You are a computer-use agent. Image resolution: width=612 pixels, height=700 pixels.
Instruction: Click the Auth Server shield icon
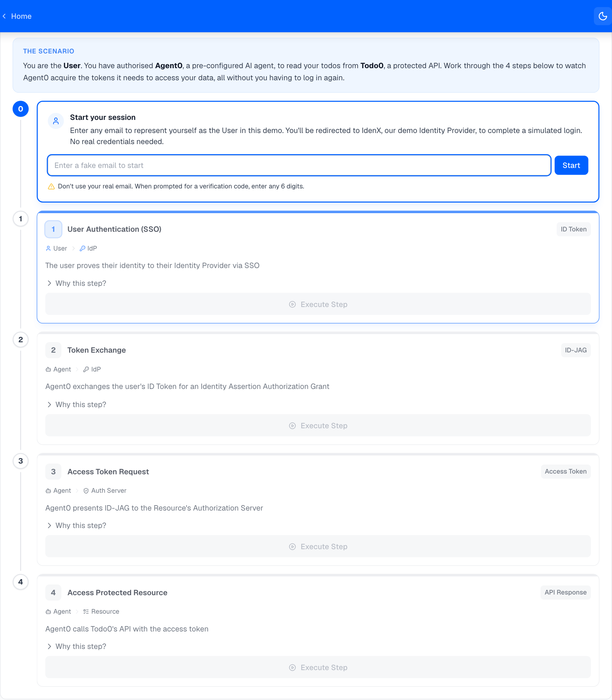86,490
